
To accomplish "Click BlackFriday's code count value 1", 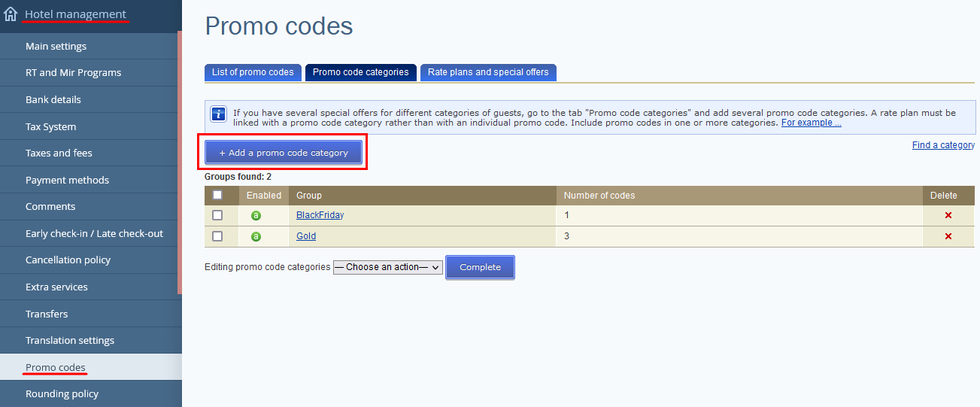I will pos(566,215).
